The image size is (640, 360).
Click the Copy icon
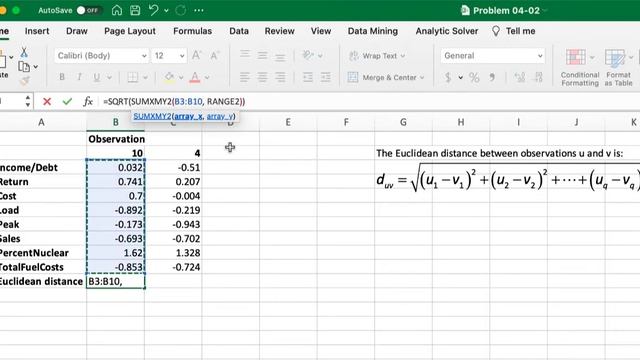[24, 67]
